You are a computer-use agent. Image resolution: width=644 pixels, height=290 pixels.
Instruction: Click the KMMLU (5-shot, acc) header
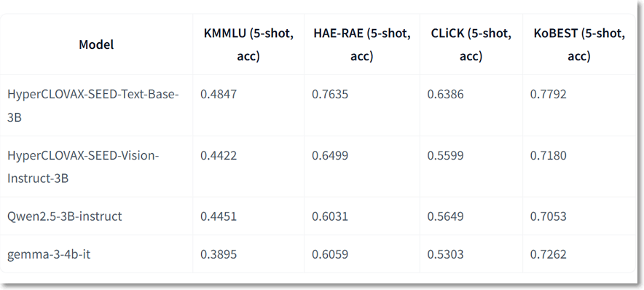click(x=248, y=44)
